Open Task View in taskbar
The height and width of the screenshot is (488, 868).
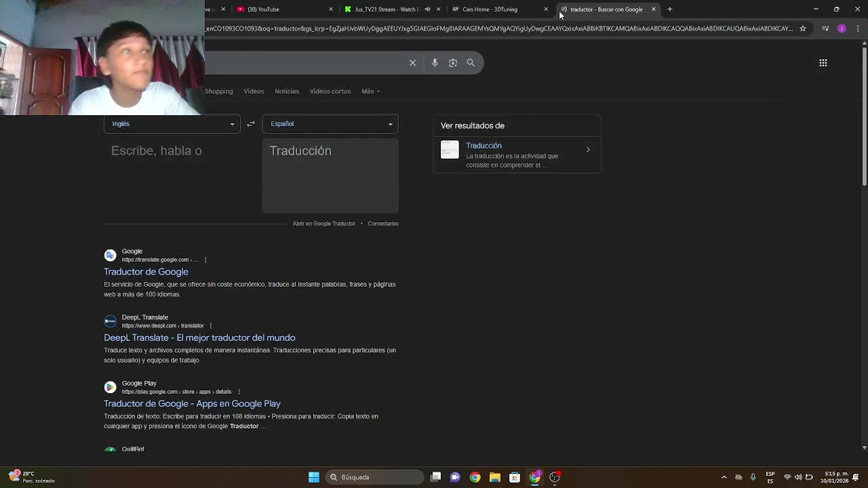click(436, 477)
